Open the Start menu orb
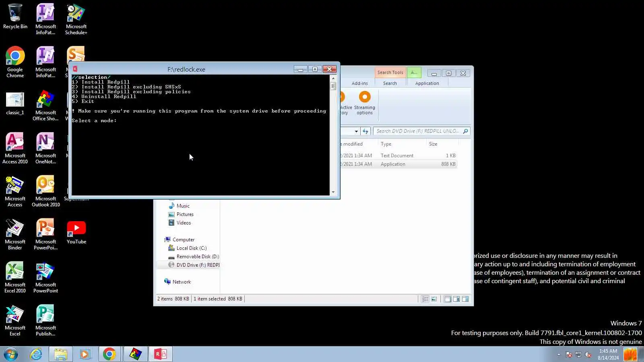The height and width of the screenshot is (362, 644). coord(11,354)
